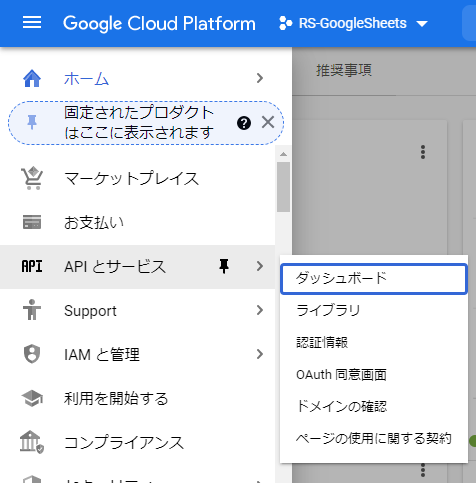Open the RS-GoogleSheets project selector dropdown

353,23
